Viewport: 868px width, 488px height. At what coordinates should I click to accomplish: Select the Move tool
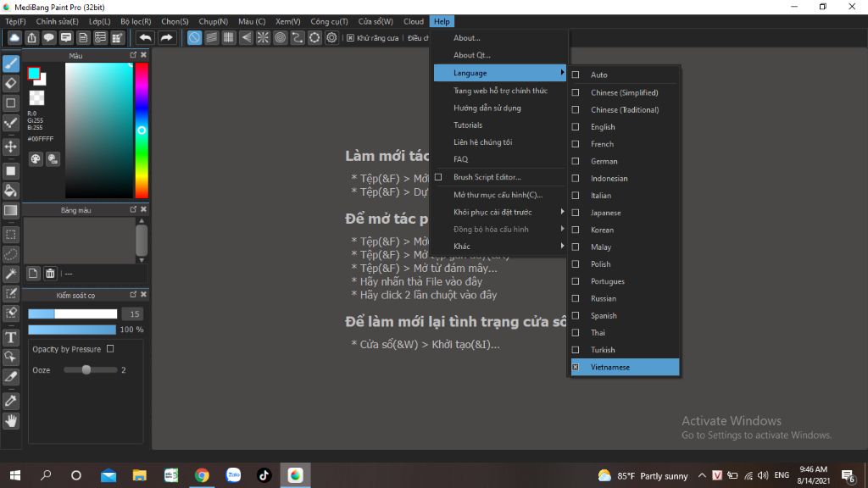point(10,147)
